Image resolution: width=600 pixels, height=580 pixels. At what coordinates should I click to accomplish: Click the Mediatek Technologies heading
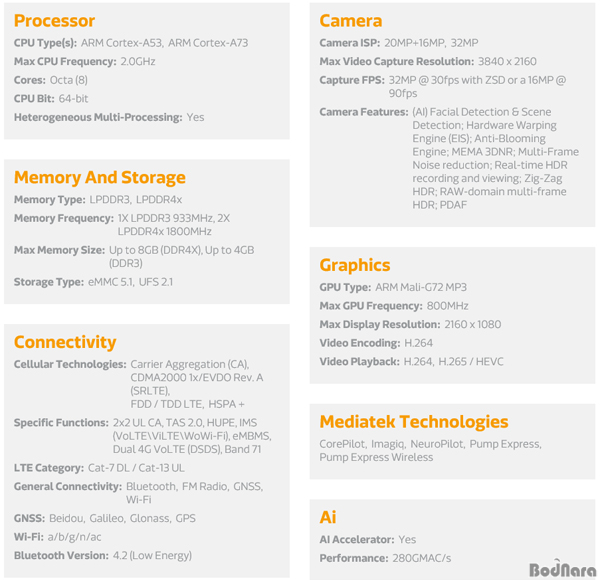click(414, 422)
